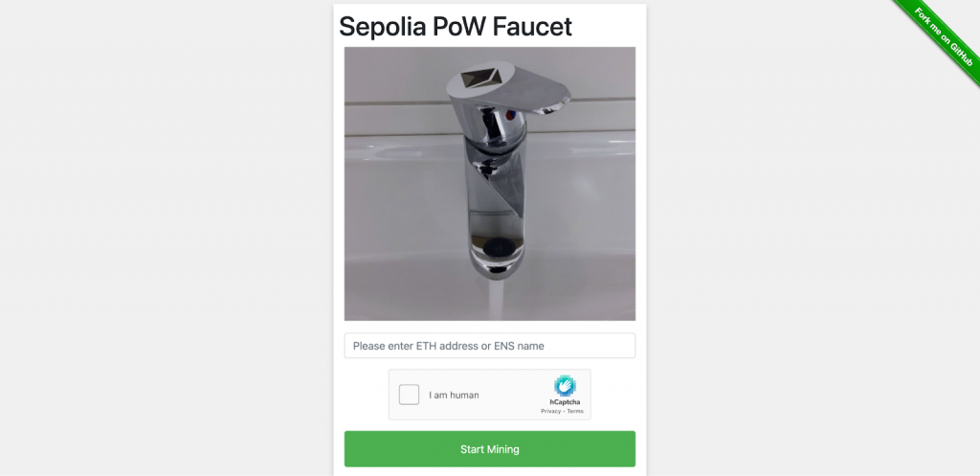The image size is (980, 476).
Task: Click the flowing water stream below the faucet
Action: (497, 301)
